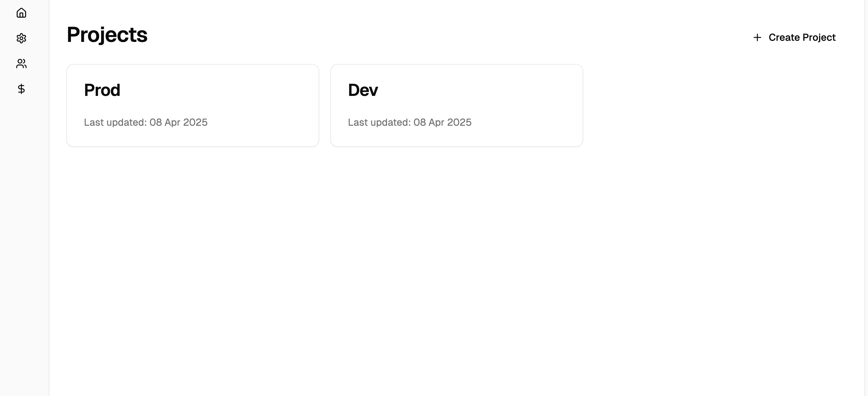The image size is (868, 396).
Task: Click Last updated text on Prod card
Action: pyautogui.click(x=146, y=122)
